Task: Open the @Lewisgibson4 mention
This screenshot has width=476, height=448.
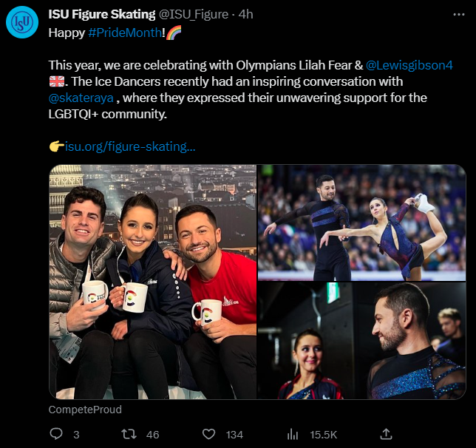Action: coord(409,65)
